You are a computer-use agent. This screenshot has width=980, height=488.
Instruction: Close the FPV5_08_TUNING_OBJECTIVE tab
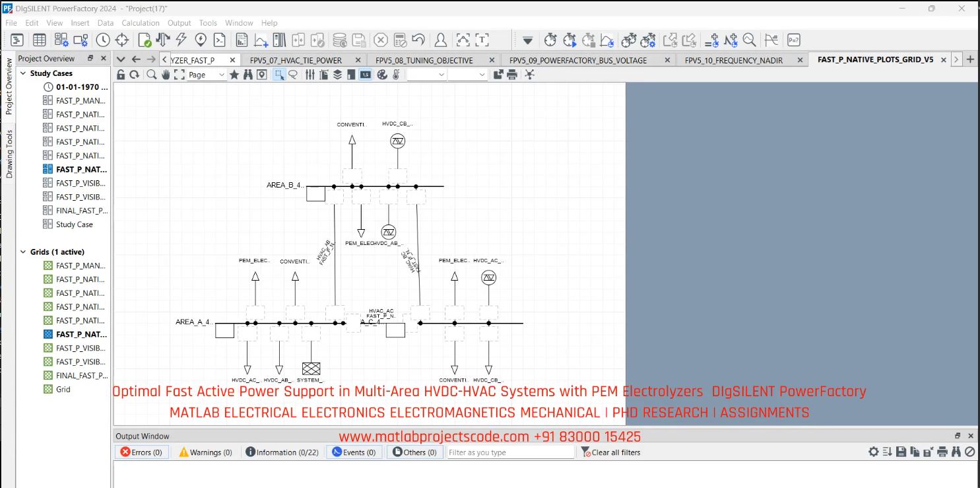[x=492, y=60]
